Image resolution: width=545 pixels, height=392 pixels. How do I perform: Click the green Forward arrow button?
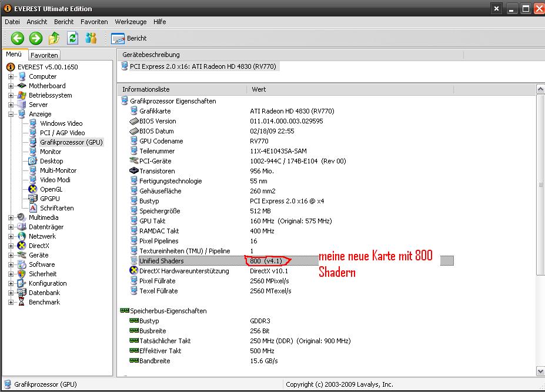35,38
